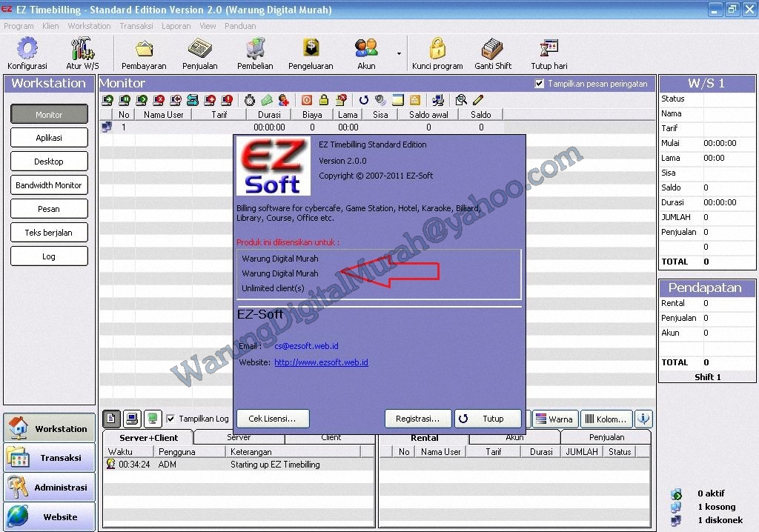Select Teks berjalan in Workstation panel
Image resolution: width=759 pixels, height=532 pixels.
tap(49, 233)
